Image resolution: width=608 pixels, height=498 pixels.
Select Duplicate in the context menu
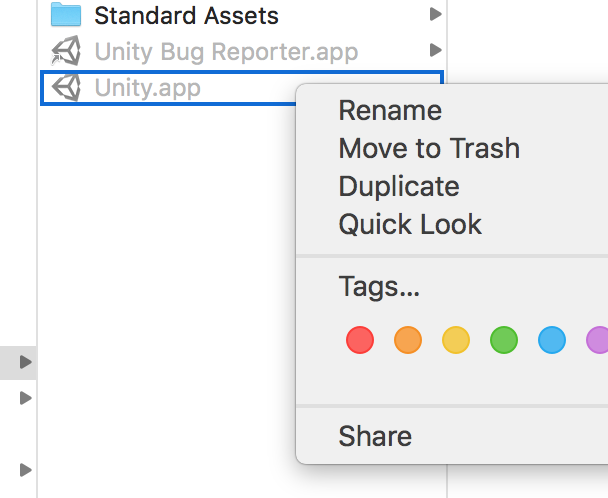(x=399, y=186)
